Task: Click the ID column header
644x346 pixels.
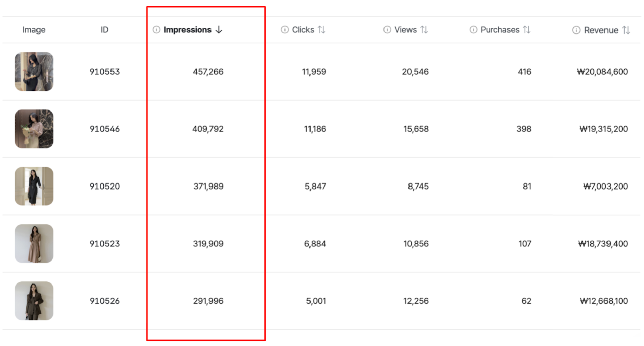Action: [104, 30]
